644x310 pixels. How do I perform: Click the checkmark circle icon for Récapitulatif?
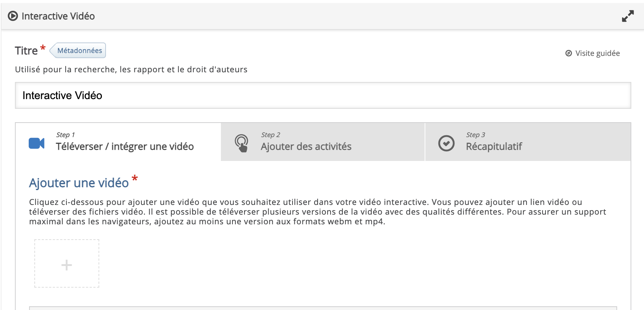pos(446,143)
